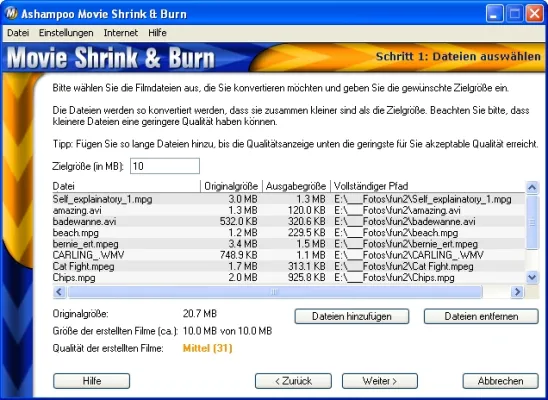Sort by the Datei column header
548x400 pixels.
click(126, 186)
